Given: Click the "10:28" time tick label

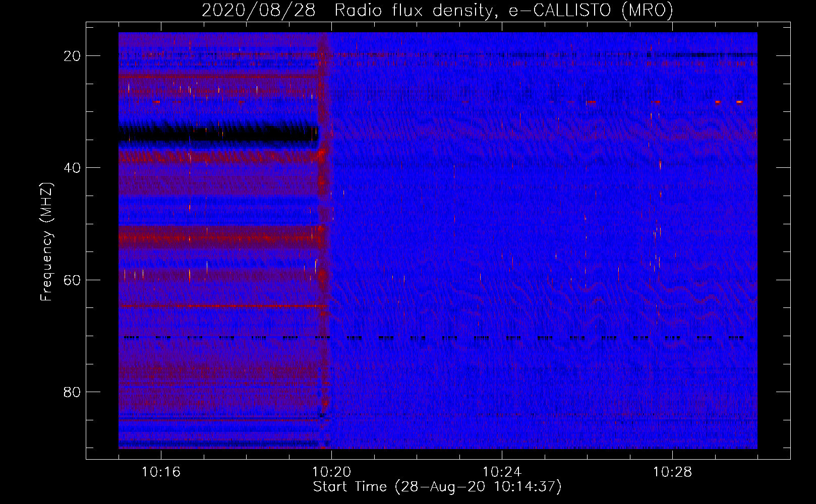Looking at the screenshot, I should tap(672, 472).
